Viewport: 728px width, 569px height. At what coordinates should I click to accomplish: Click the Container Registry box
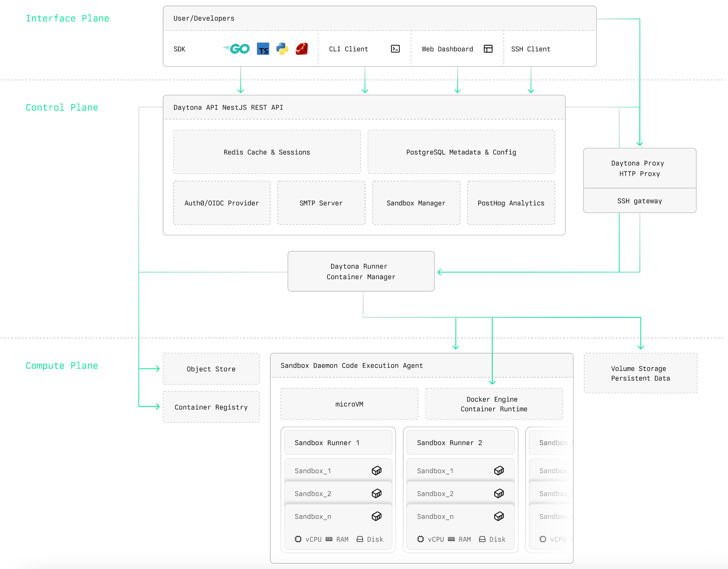point(211,407)
